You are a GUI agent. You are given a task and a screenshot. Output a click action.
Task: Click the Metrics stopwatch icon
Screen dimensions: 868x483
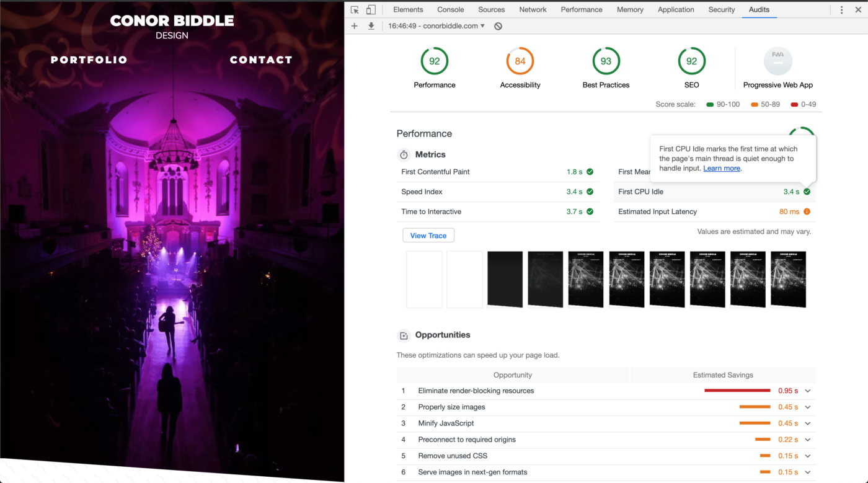(x=404, y=155)
